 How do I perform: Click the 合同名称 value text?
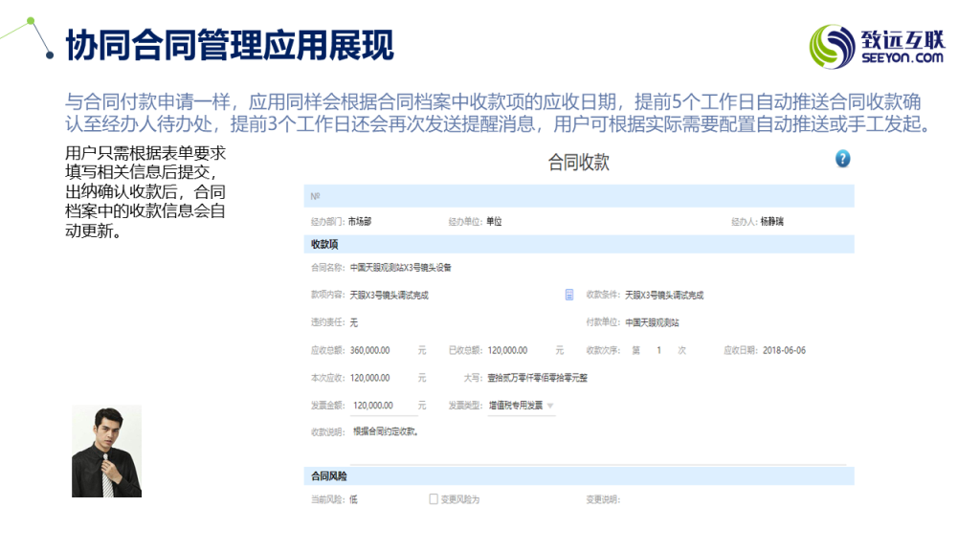click(400, 268)
